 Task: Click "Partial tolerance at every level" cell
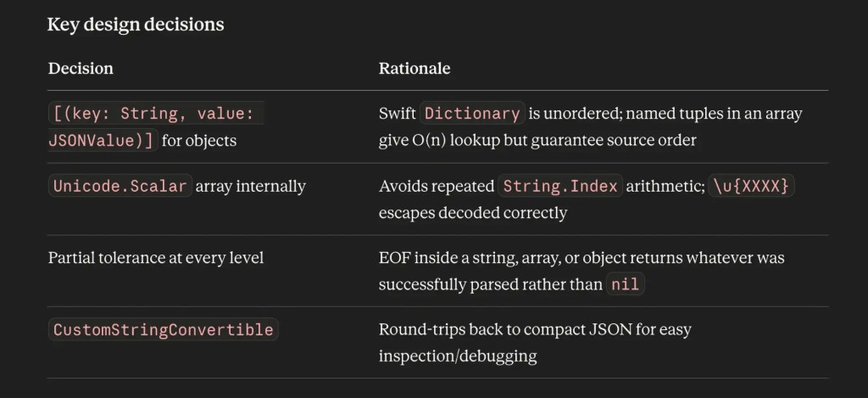156,257
